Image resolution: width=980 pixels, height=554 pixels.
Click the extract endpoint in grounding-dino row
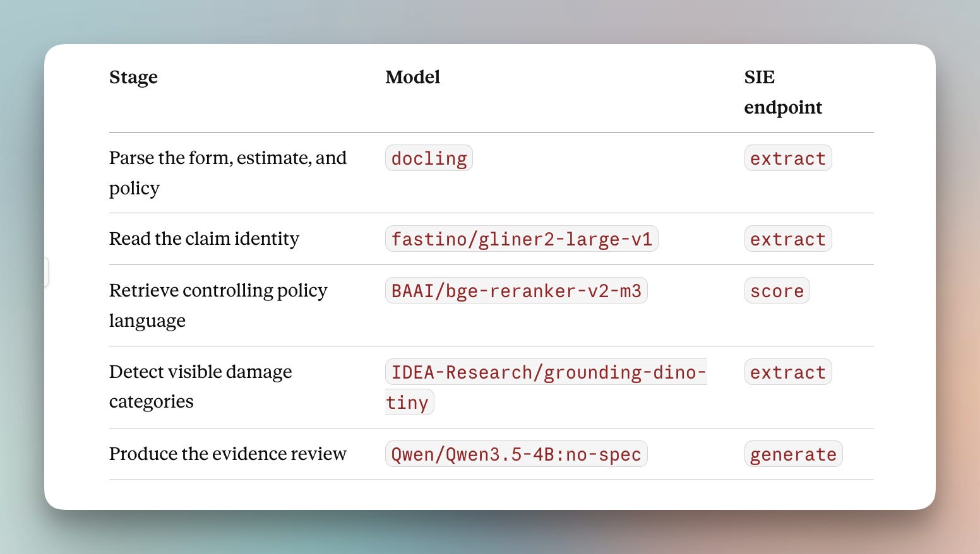coord(788,372)
